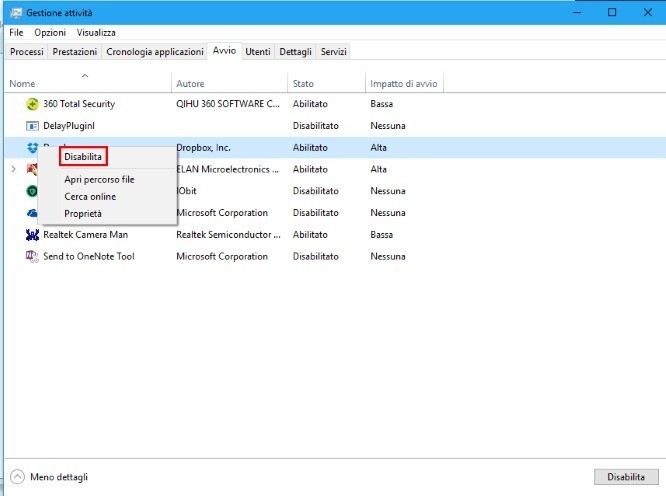Click the DelayPluginI entry icon
The height and width of the screenshot is (496, 666).
tap(32, 126)
